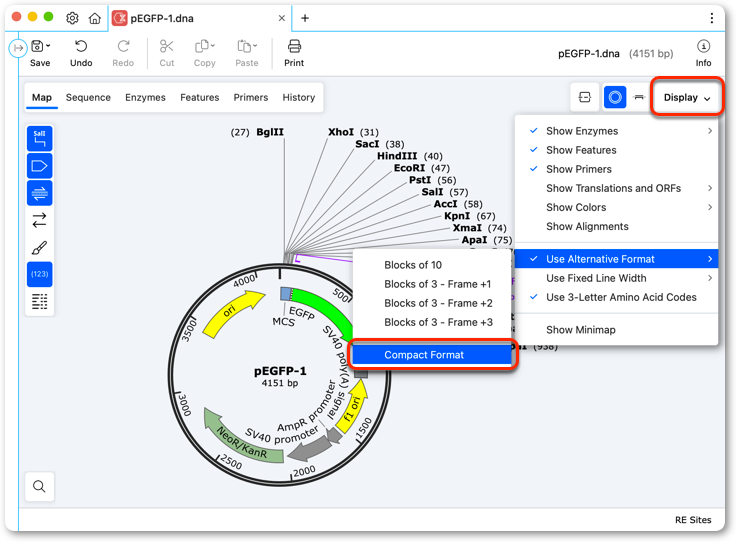Open the three-dot overflow menu
The image size is (736, 542).
click(x=712, y=18)
